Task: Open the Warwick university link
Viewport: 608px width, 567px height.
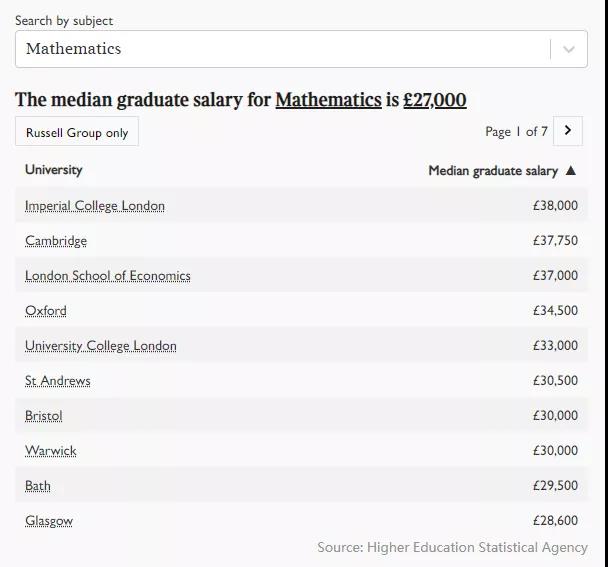Action: (x=51, y=451)
